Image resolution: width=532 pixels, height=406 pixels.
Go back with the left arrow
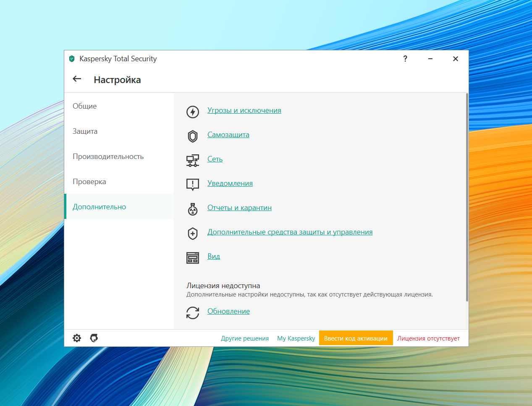tap(77, 79)
